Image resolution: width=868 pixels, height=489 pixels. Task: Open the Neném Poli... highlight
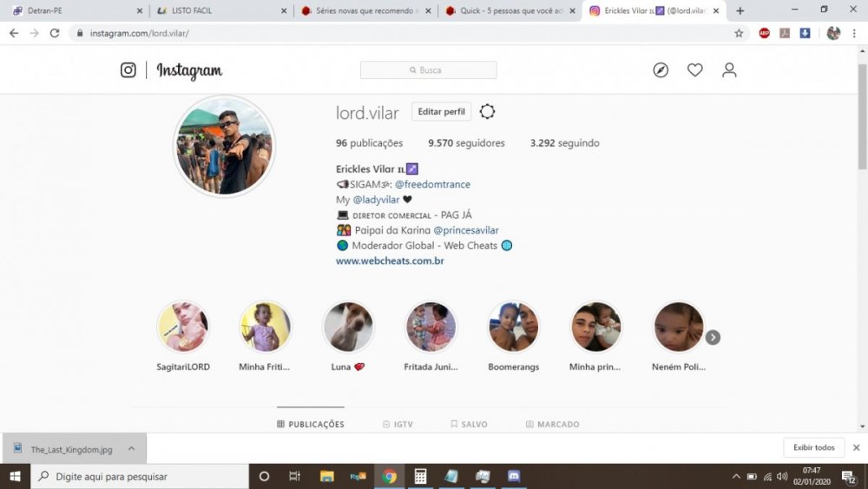(679, 327)
